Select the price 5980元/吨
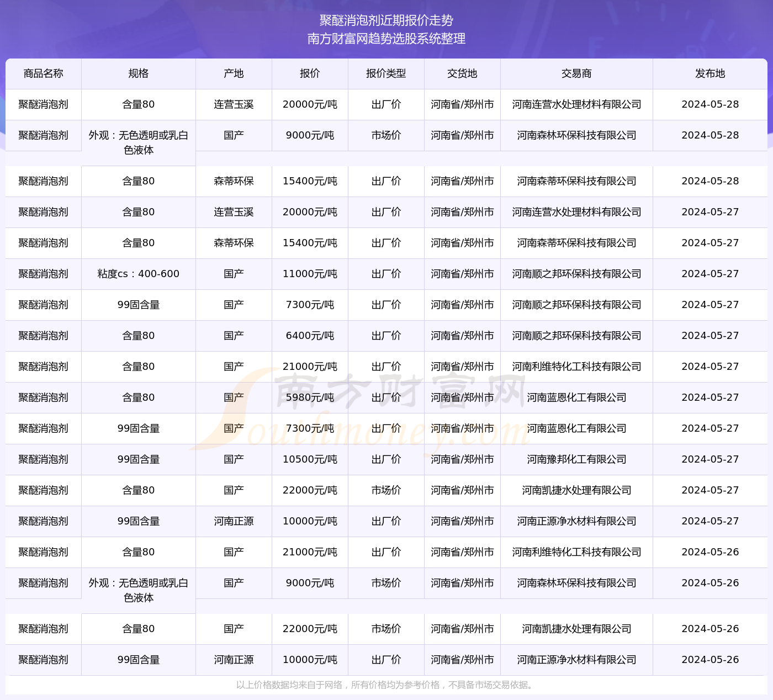 point(310,397)
